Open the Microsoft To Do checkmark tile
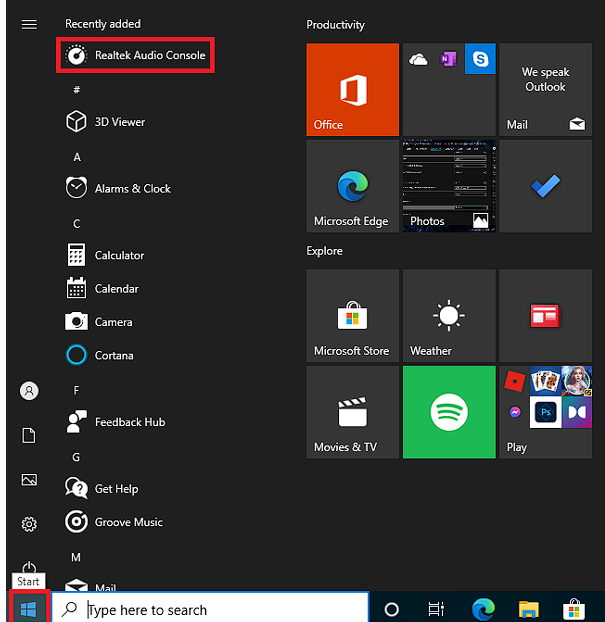605x622 pixels. [x=545, y=186]
